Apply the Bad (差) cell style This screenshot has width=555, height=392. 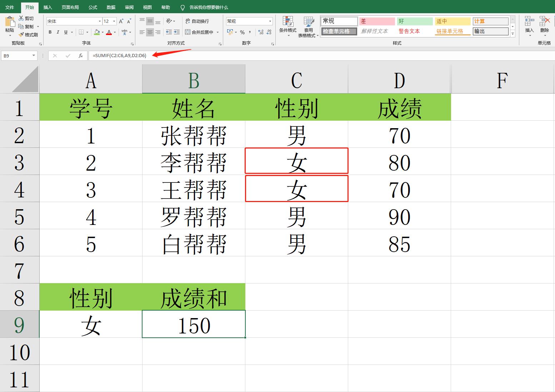(x=377, y=21)
